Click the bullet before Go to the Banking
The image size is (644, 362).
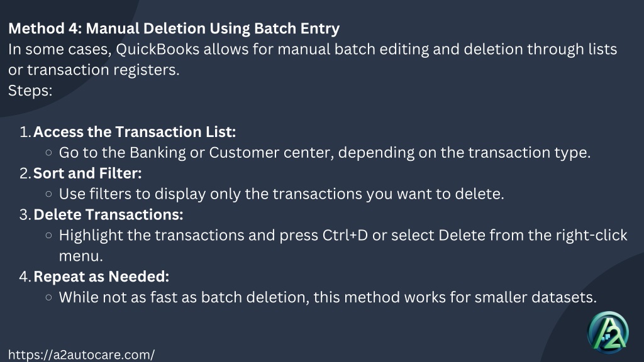(x=49, y=153)
